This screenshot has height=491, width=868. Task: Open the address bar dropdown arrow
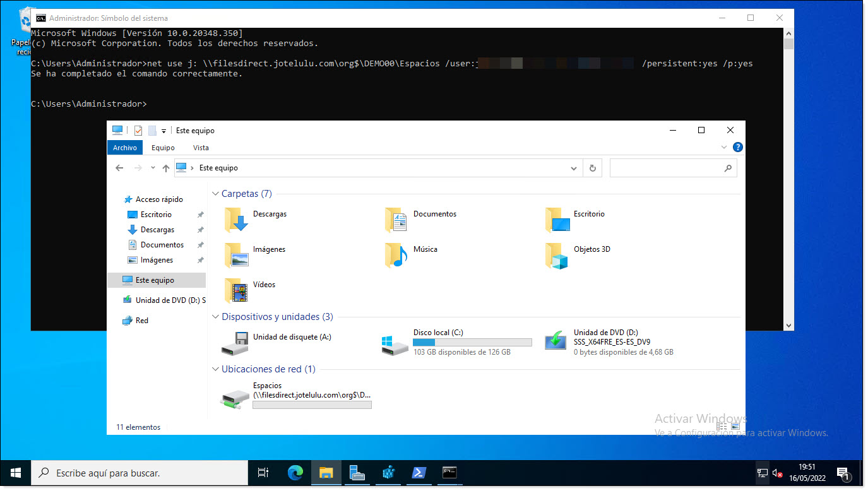pyautogui.click(x=574, y=167)
